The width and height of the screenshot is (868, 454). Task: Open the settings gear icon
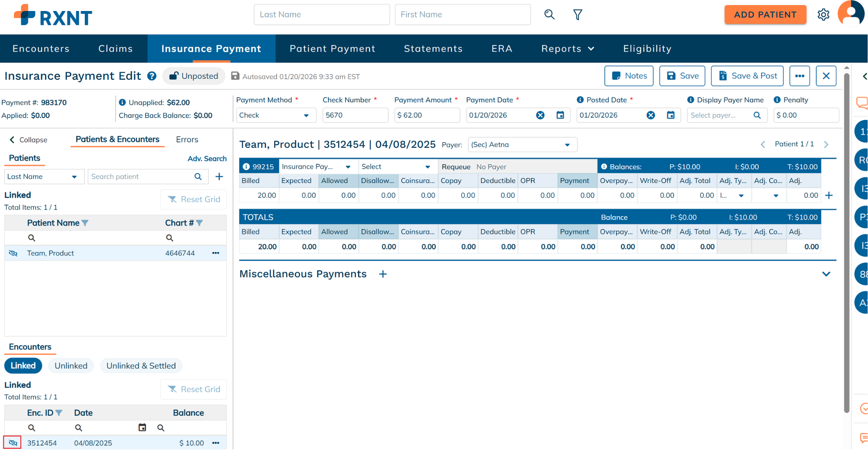pyautogui.click(x=823, y=15)
